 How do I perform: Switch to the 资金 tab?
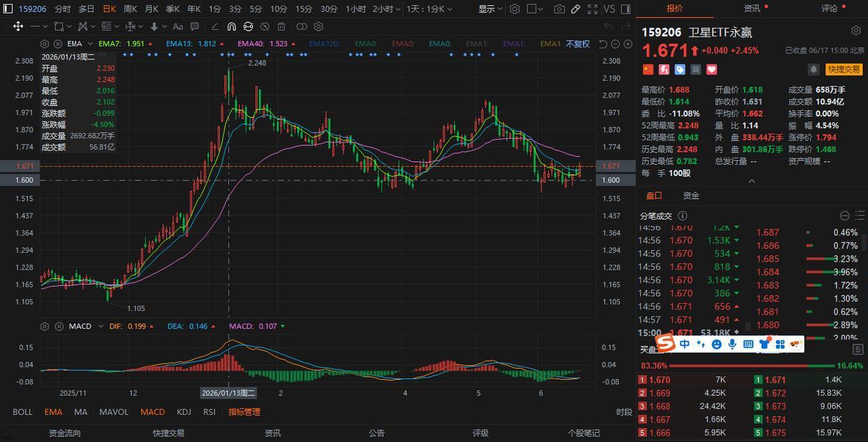(x=691, y=195)
